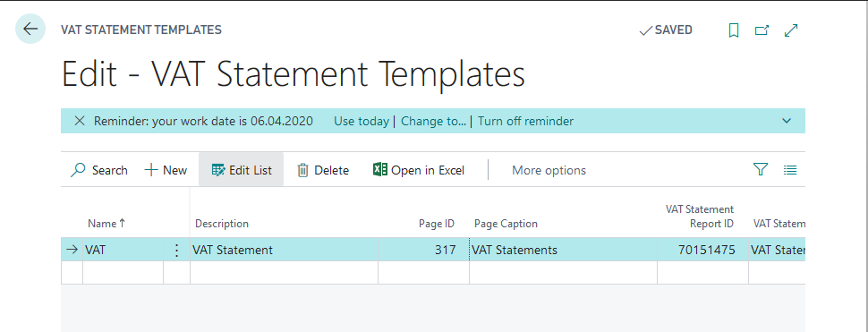Click the Change to... link
This screenshot has height=332, width=868.
433,121
